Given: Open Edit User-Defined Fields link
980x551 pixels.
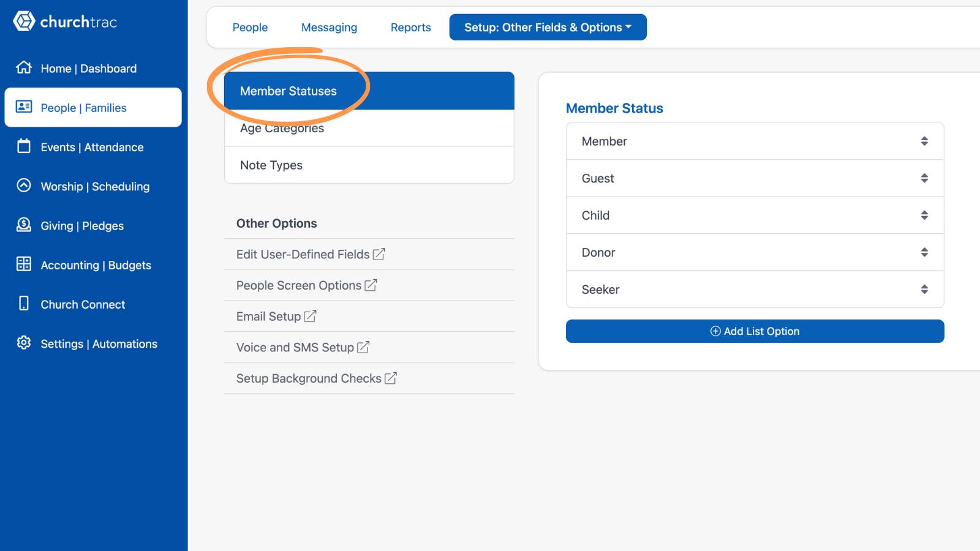Looking at the screenshot, I should pos(311,254).
